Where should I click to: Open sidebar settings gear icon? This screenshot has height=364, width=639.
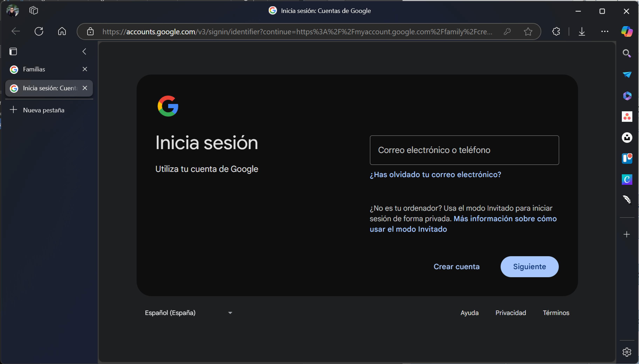tap(627, 352)
